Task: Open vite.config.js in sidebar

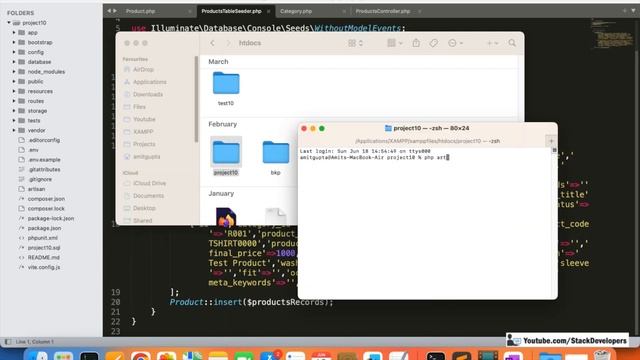Action: [x=44, y=267]
